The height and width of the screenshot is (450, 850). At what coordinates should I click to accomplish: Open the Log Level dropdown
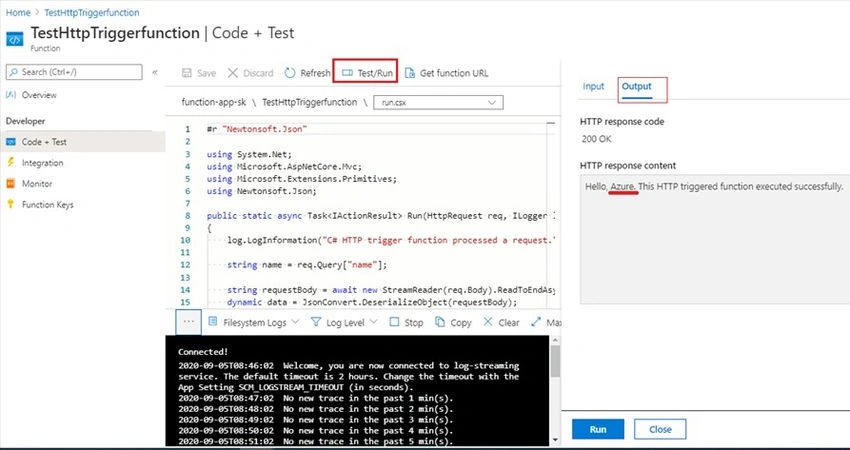click(x=344, y=323)
